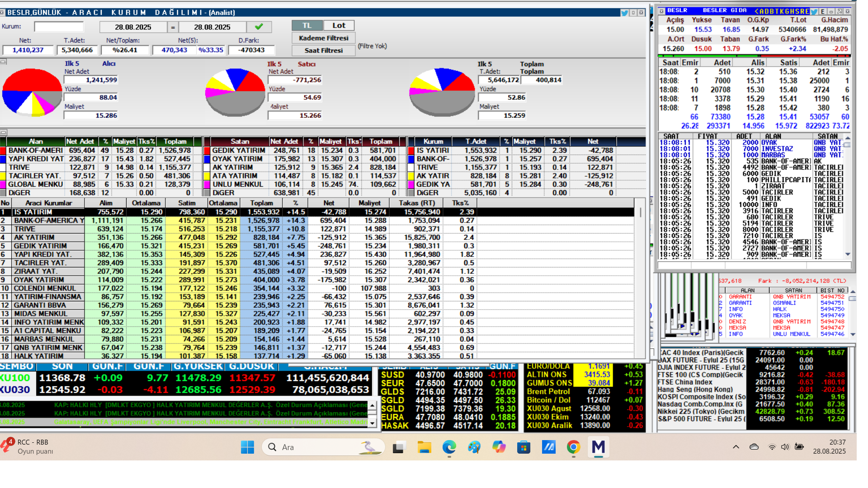
Task: Open battery status tray icon
Action: point(799,447)
